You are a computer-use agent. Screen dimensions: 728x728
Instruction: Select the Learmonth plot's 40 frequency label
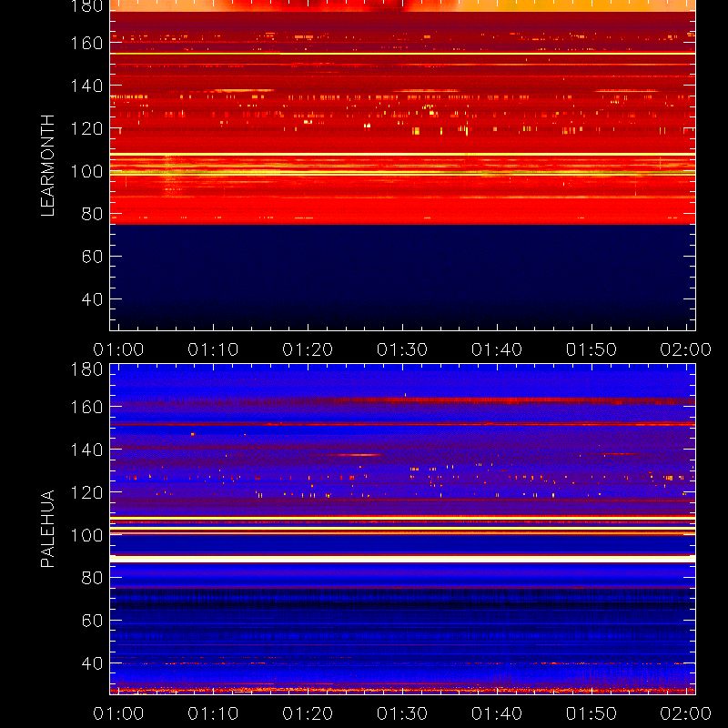click(x=93, y=299)
